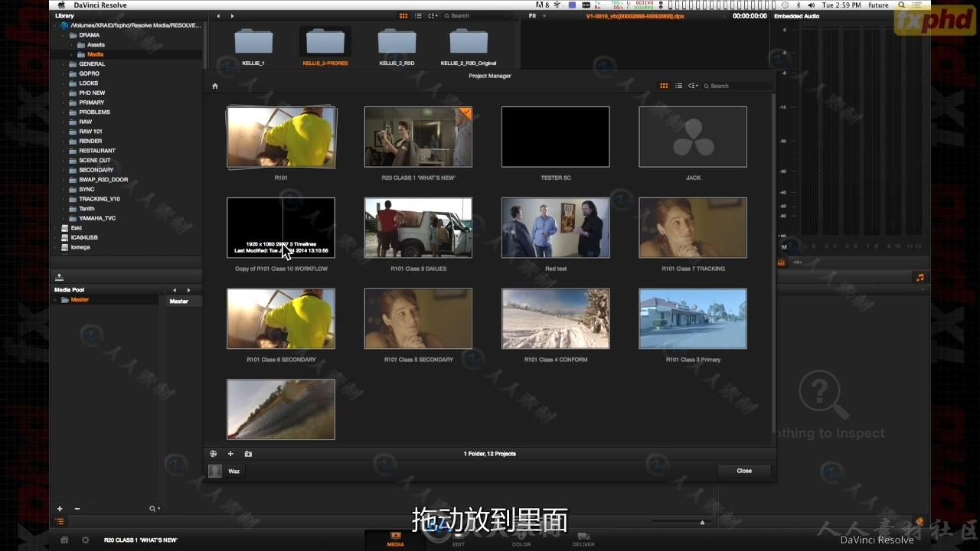Select R101 Class 4 CONFORM project
Image resolution: width=980 pixels, height=551 pixels.
coord(556,318)
